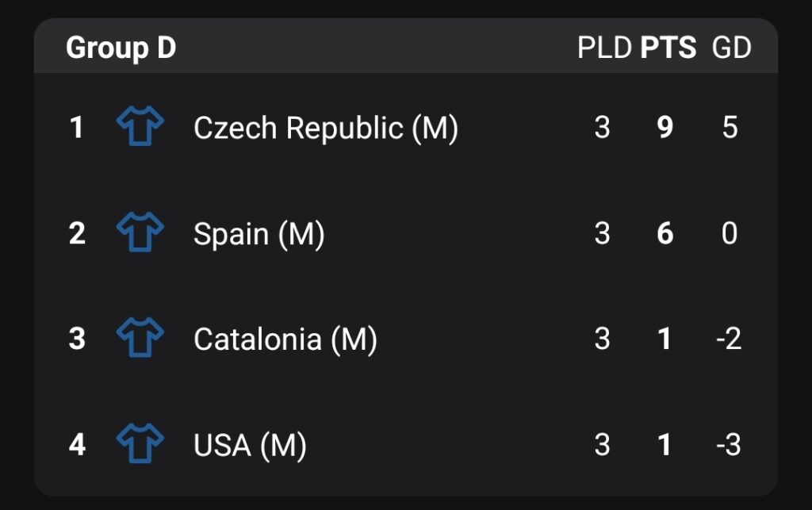Image resolution: width=812 pixels, height=510 pixels.
Task: Click the Czech Republic team jersey icon
Action: [x=140, y=127]
